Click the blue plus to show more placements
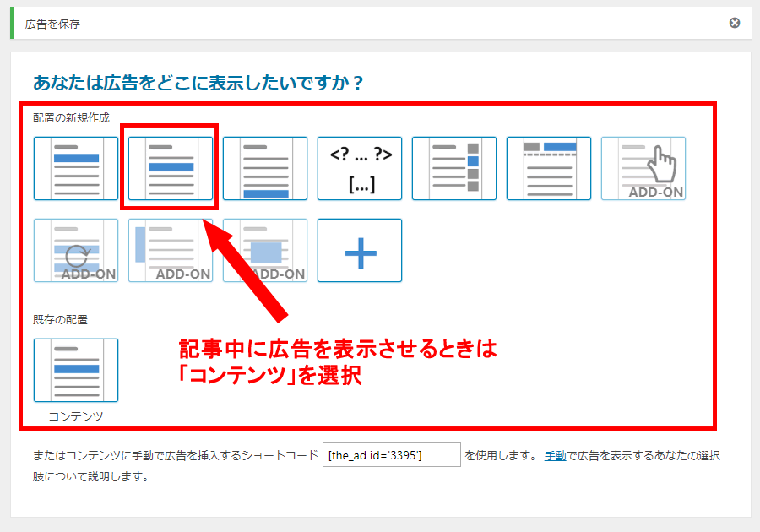The image size is (760, 532). 360,250
